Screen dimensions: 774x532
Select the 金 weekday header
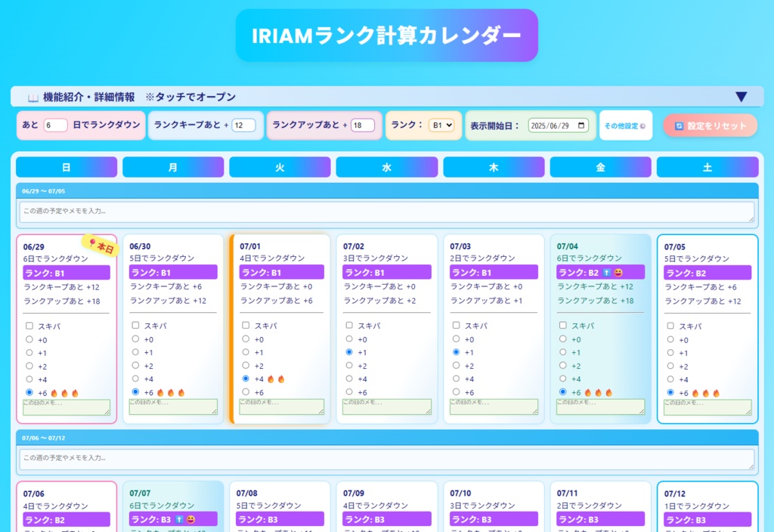tap(600, 167)
